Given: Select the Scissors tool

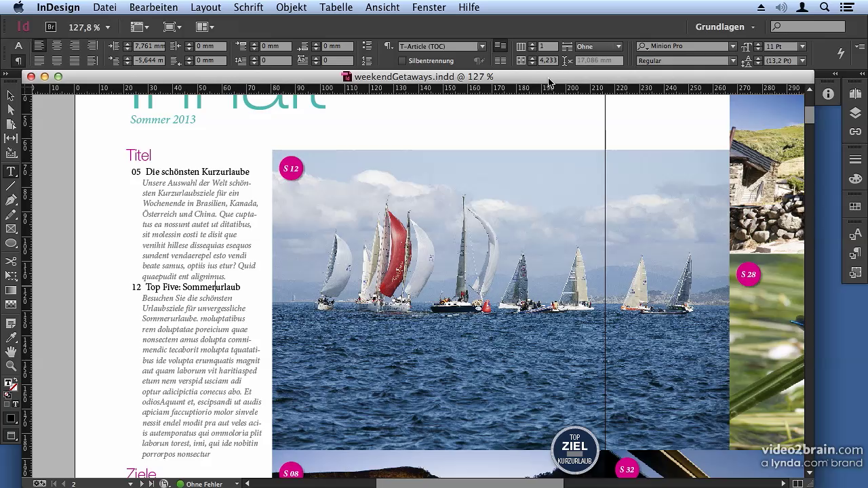Looking at the screenshot, I should (x=11, y=261).
